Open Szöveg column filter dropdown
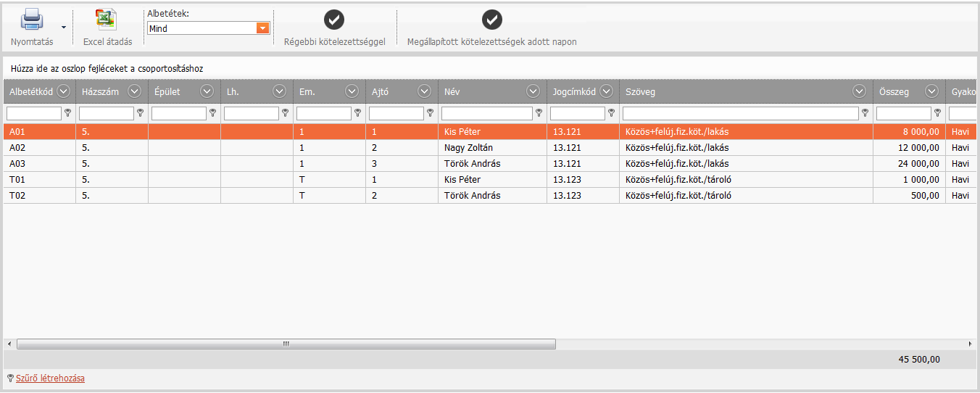 859,91
